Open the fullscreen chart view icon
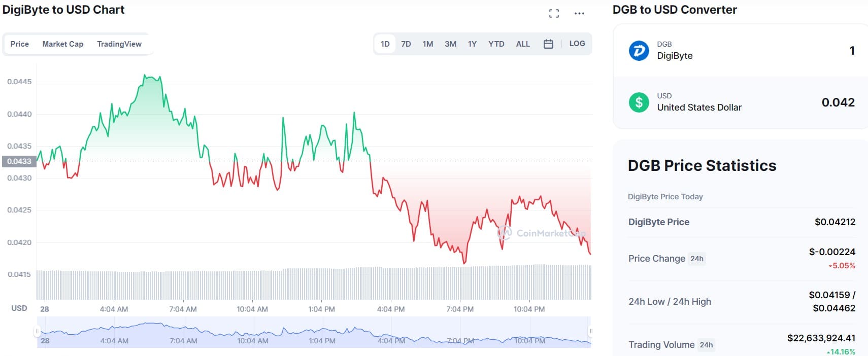The height and width of the screenshot is (356, 868). 554,14
